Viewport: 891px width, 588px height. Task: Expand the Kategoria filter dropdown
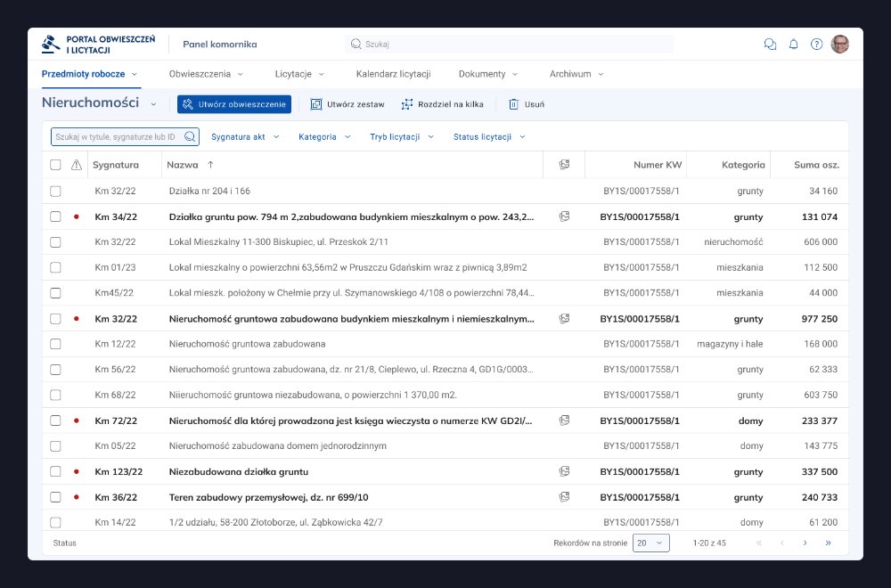[324, 137]
